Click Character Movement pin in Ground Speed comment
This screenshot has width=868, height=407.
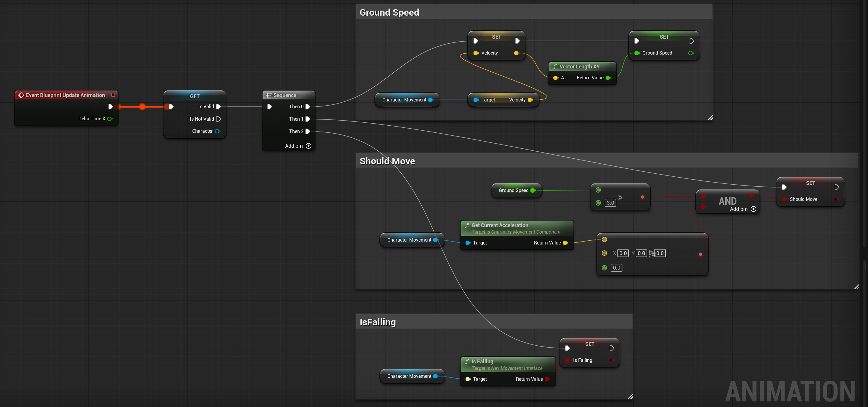[x=431, y=100]
